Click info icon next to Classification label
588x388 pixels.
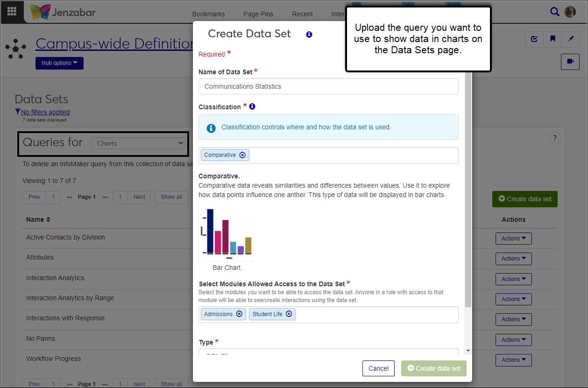(x=252, y=106)
